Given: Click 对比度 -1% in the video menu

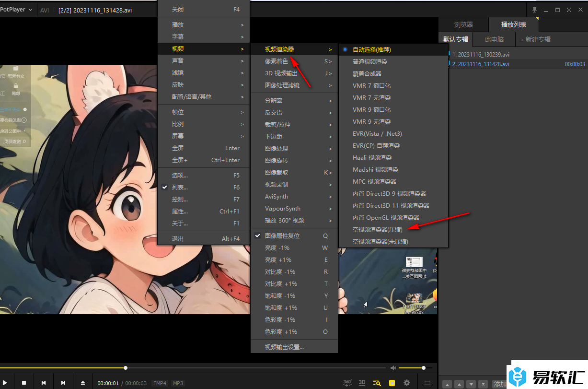Looking at the screenshot, I should click(294, 272).
